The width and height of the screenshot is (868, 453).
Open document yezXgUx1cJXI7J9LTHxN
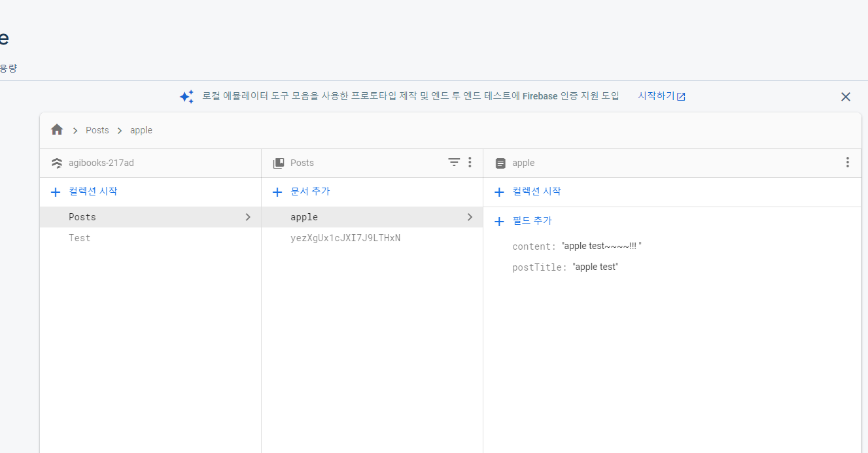[372, 238]
